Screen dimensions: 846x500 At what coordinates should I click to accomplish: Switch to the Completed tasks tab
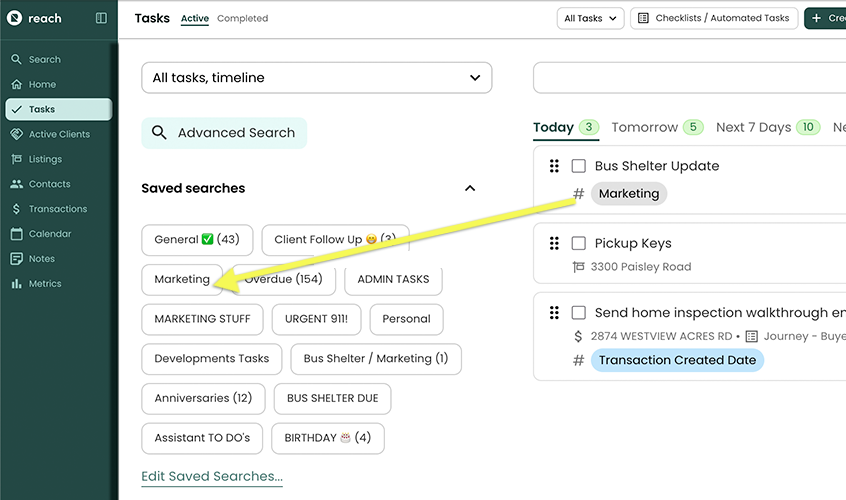point(242,18)
